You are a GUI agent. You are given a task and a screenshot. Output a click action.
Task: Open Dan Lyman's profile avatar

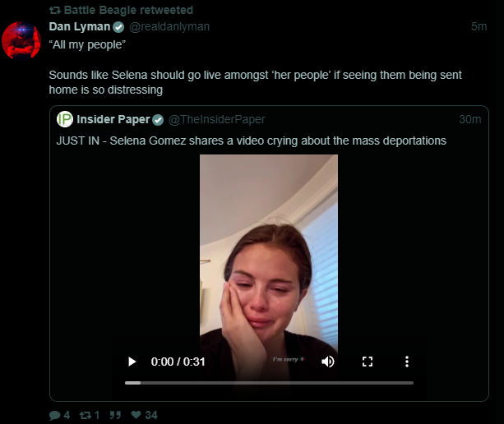pyautogui.click(x=21, y=41)
